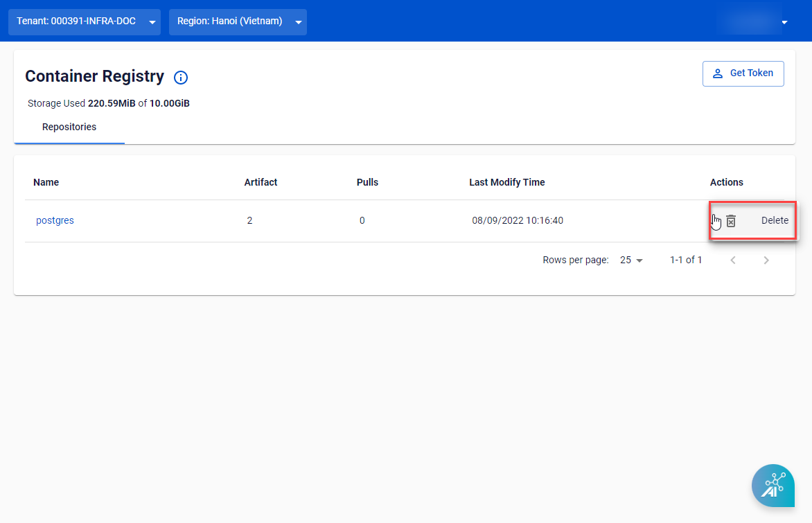Go to previous page chevron
The image size is (812, 523).
tap(733, 260)
